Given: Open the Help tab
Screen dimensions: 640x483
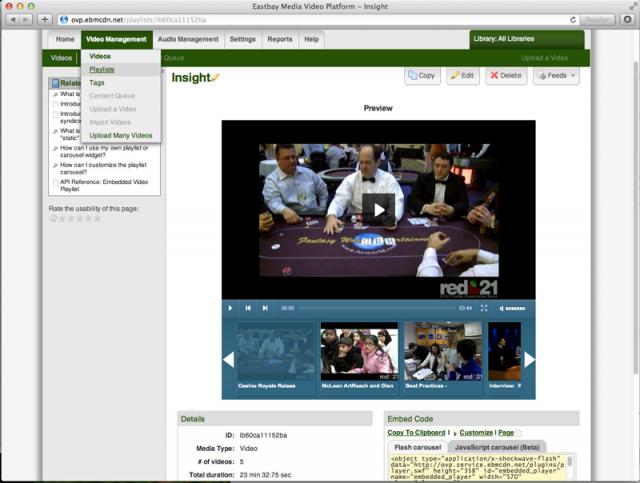Looking at the screenshot, I should 311,39.
